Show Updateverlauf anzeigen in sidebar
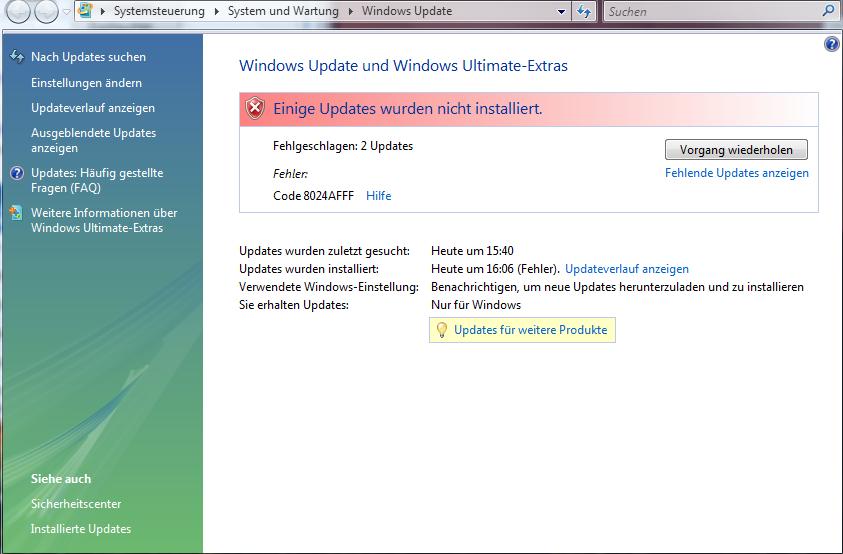The height and width of the screenshot is (554, 843). point(93,108)
